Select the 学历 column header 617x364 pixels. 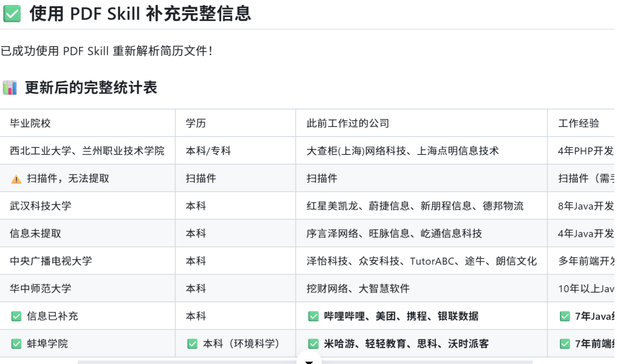click(195, 123)
